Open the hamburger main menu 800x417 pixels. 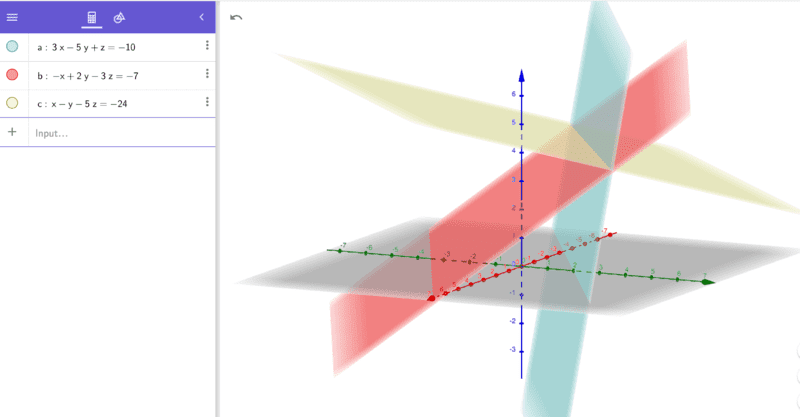tap(12, 17)
